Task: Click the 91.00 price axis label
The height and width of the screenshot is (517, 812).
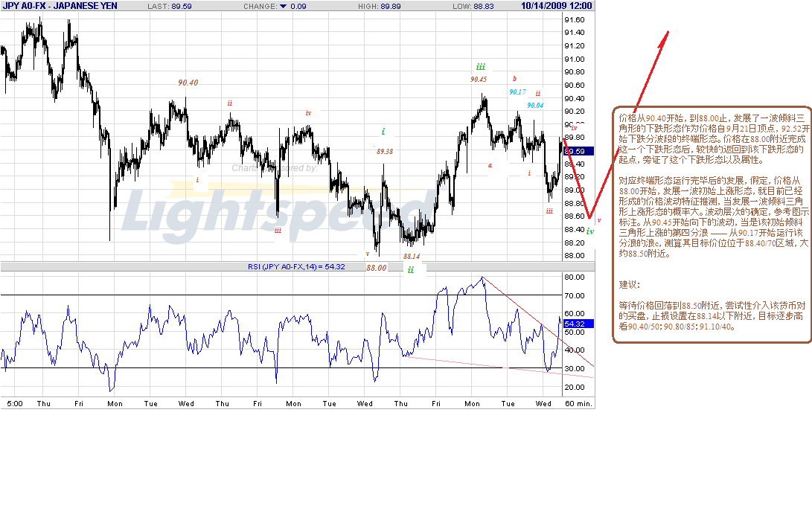Action: click(x=575, y=59)
